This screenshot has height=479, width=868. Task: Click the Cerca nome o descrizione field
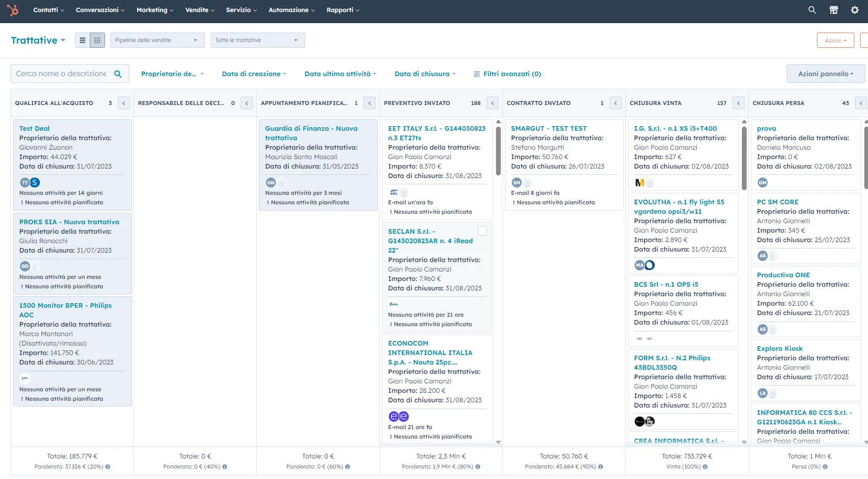point(61,74)
